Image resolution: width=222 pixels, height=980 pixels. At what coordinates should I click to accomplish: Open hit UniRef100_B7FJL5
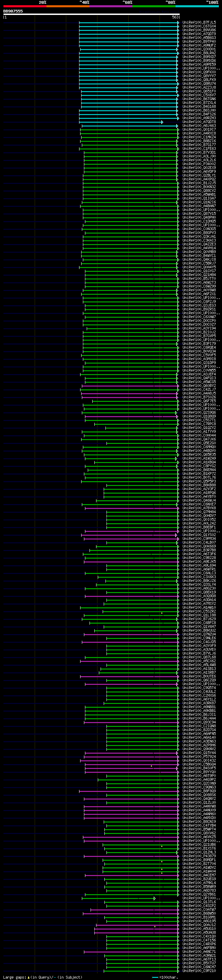click(199, 23)
